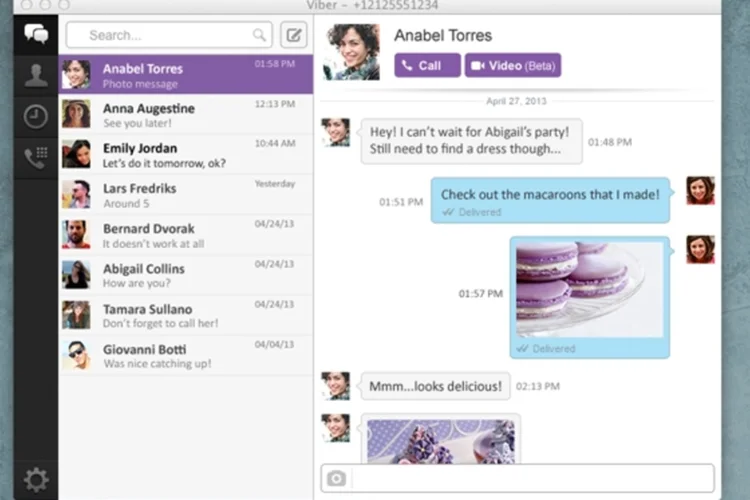Open the received purple flowers photo
The image size is (750, 500).
coord(441,441)
